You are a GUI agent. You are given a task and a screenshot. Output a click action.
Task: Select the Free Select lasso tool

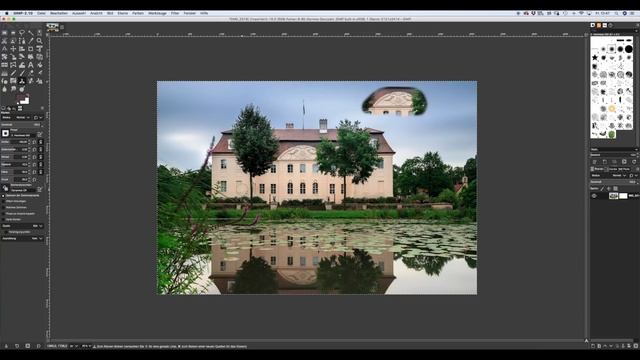pyautogui.click(x=22, y=33)
